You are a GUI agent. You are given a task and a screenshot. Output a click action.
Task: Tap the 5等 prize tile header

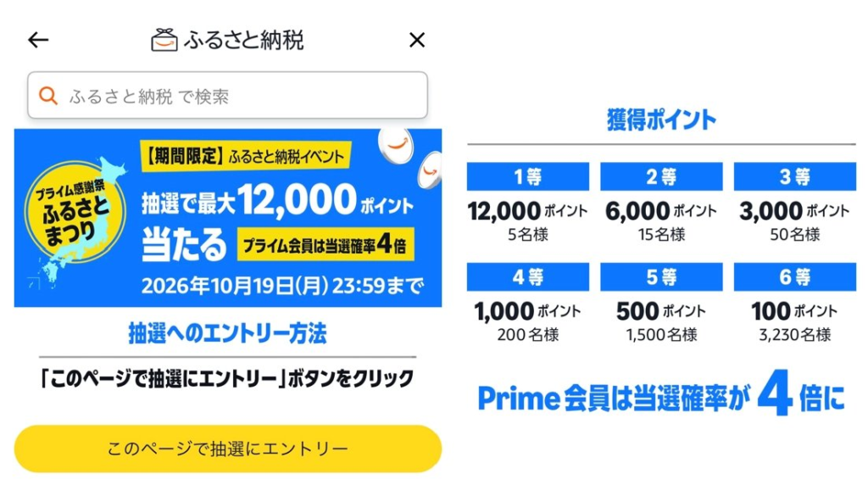pos(661,276)
